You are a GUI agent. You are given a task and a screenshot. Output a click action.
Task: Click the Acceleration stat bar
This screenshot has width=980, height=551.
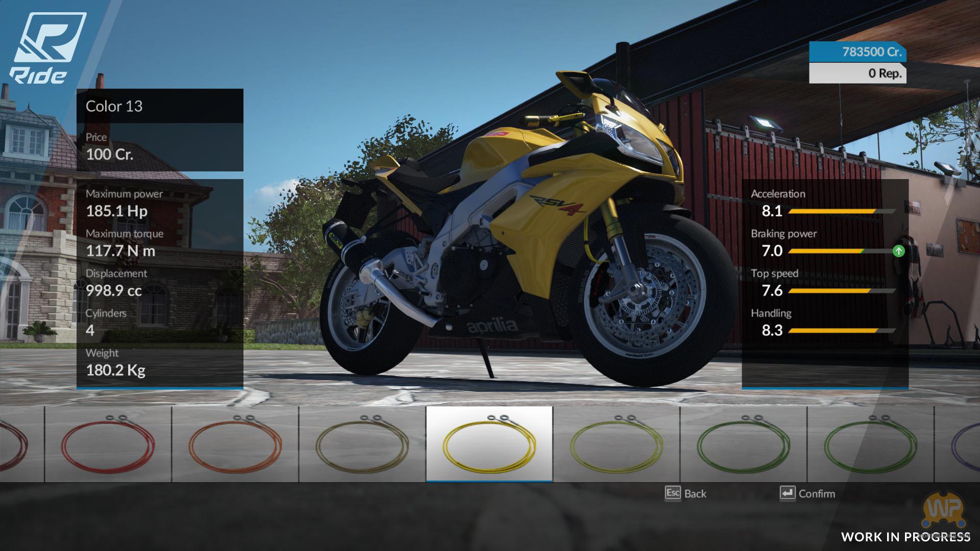coord(841,211)
